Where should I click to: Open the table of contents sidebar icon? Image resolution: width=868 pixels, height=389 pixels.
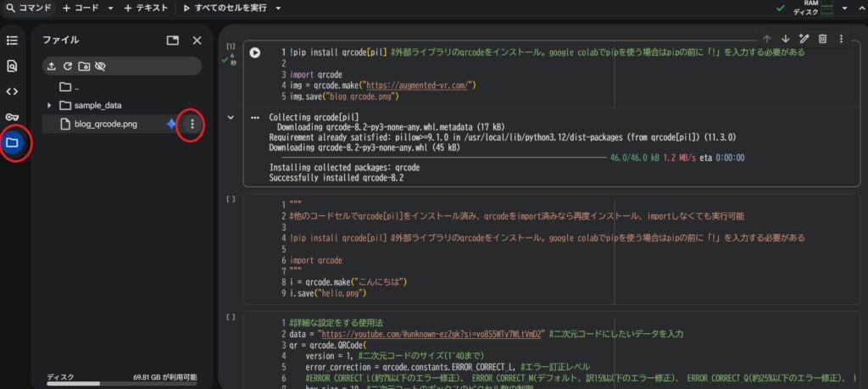[12, 40]
